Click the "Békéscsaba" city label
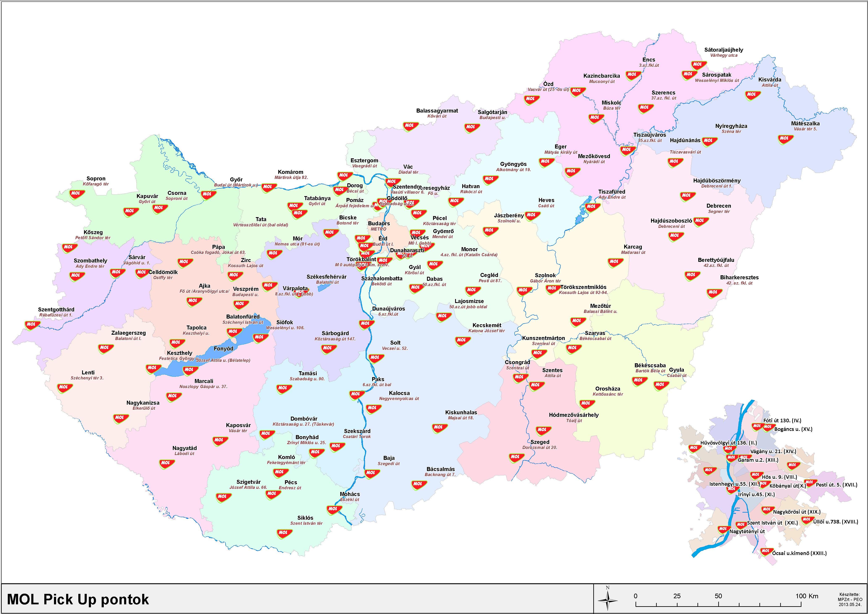 click(650, 366)
